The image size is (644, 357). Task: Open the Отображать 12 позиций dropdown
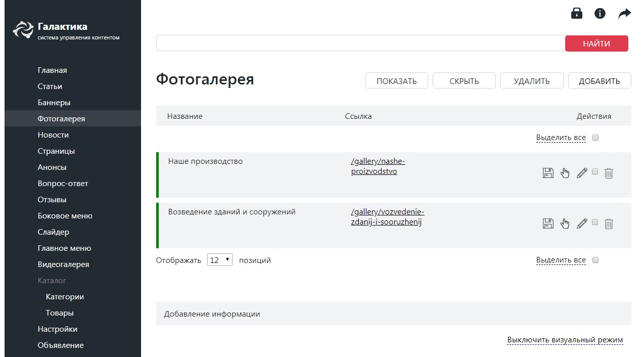click(220, 260)
